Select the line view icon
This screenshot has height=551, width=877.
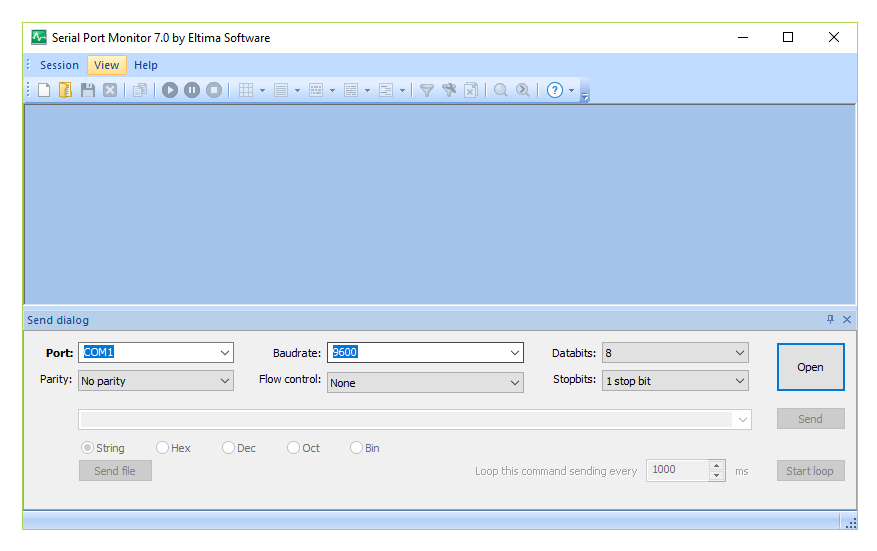281,90
